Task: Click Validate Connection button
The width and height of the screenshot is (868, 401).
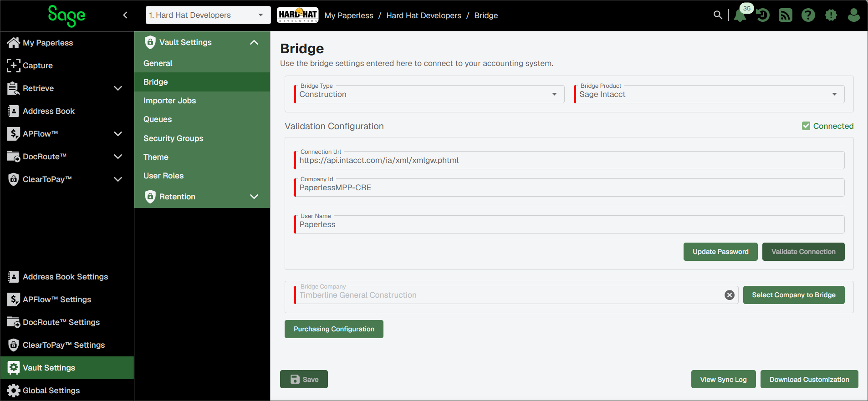Action: (803, 252)
